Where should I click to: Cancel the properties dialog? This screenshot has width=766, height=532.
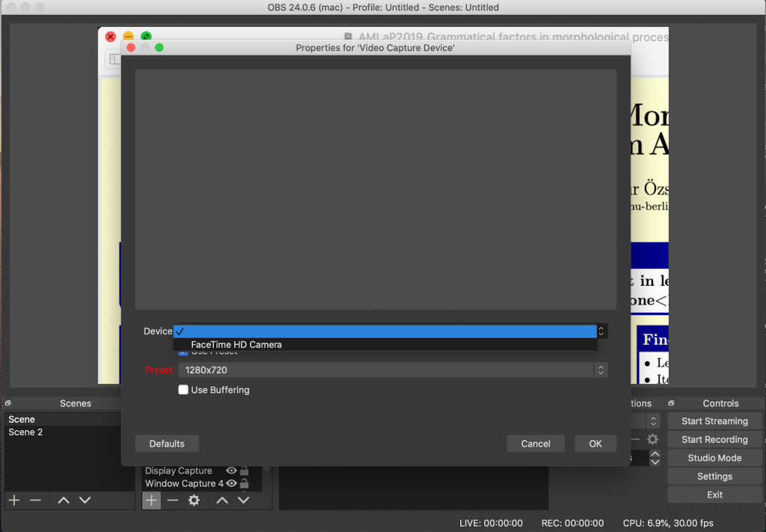(x=536, y=444)
